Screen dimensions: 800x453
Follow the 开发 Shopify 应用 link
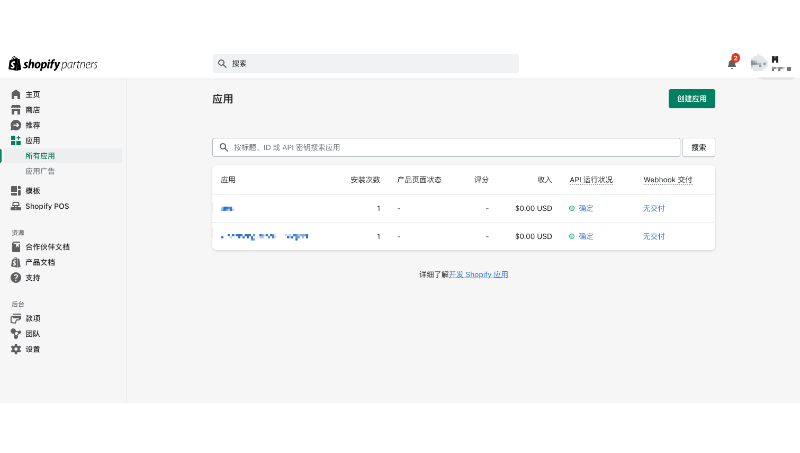[x=478, y=274]
